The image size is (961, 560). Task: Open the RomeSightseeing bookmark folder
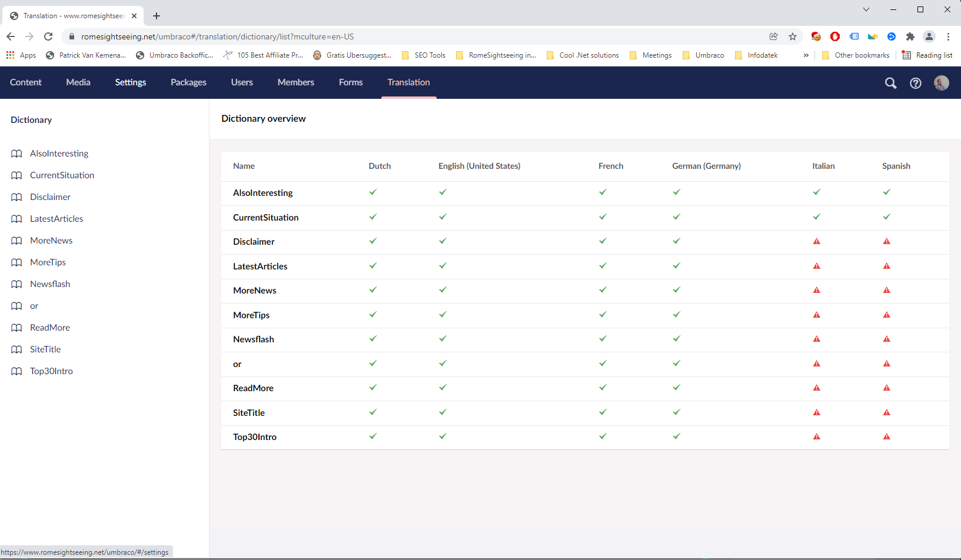tap(496, 55)
